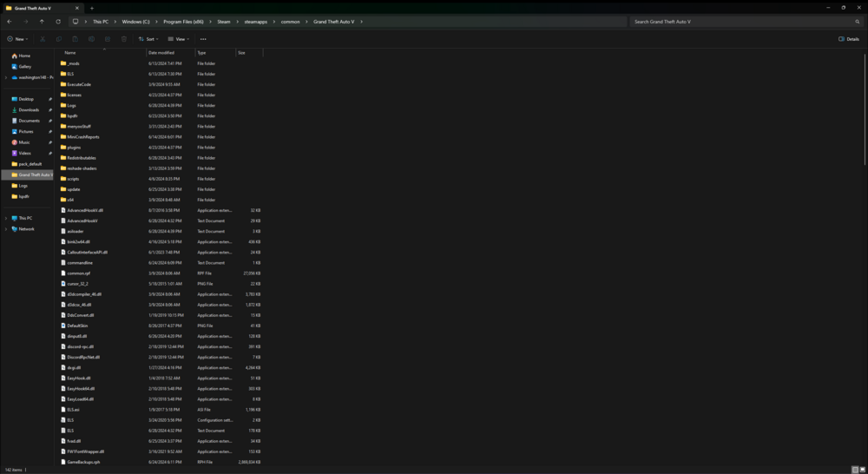Open chevron after common in address bar
The image size is (868, 474).
click(306, 22)
